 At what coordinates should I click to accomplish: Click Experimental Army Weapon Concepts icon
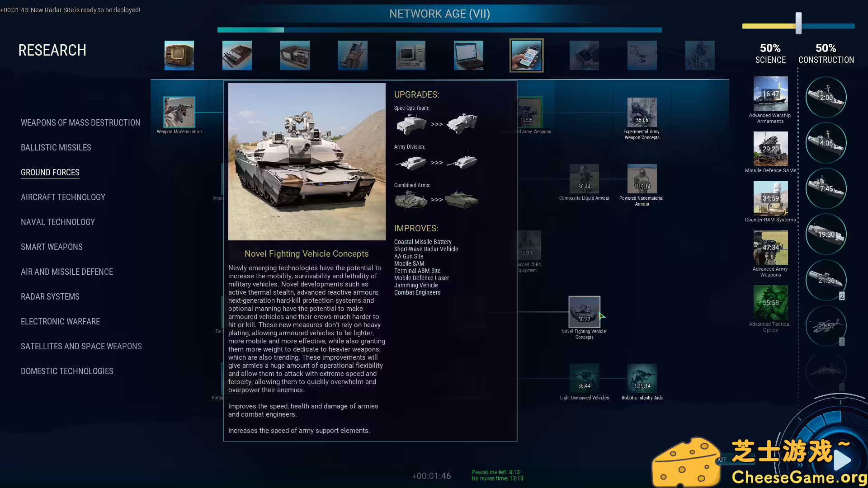click(642, 113)
